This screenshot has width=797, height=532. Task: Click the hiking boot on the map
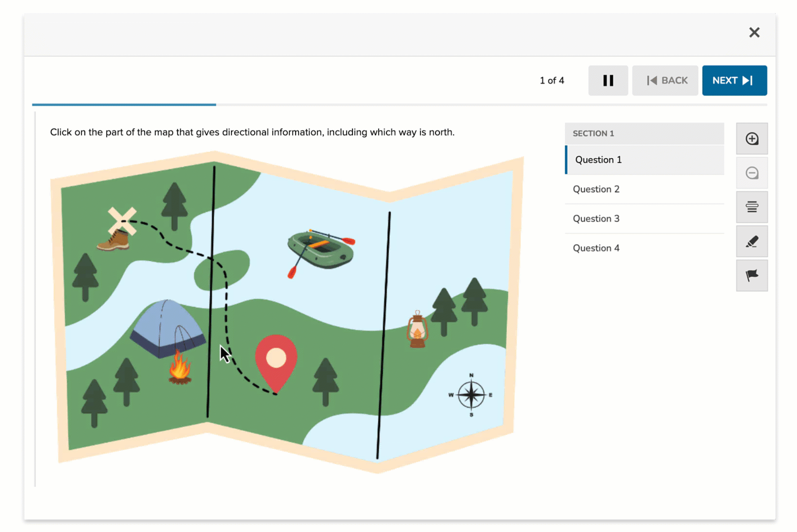pyautogui.click(x=114, y=240)
